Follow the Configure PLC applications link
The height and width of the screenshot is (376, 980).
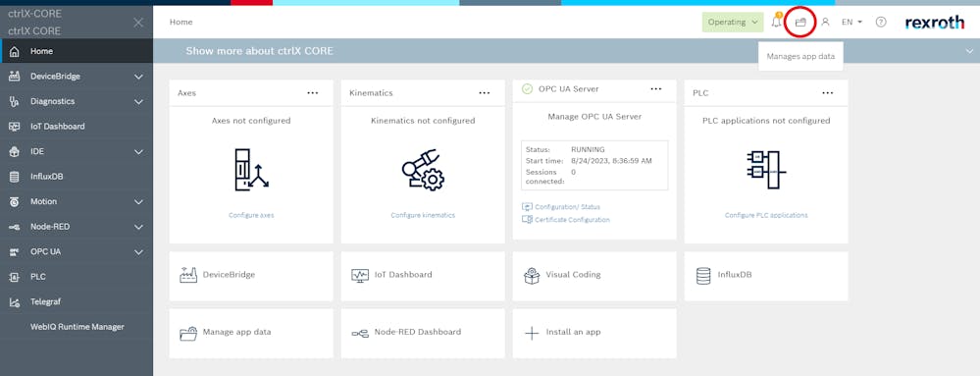click(766, 215)
